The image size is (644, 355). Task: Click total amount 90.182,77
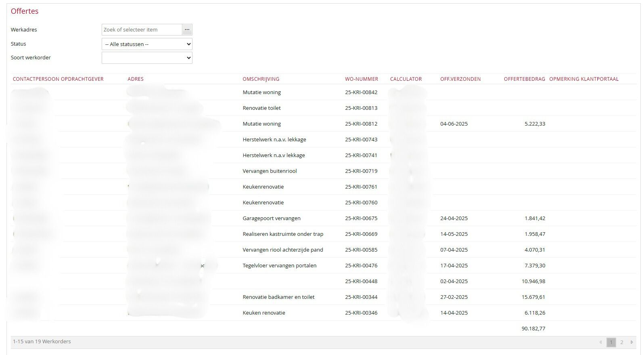(x=533, y=329)
